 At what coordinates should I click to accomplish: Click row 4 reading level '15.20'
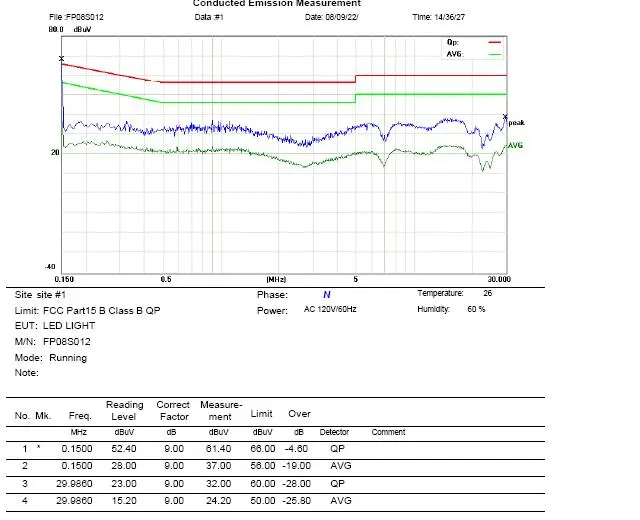pos(124,501)
